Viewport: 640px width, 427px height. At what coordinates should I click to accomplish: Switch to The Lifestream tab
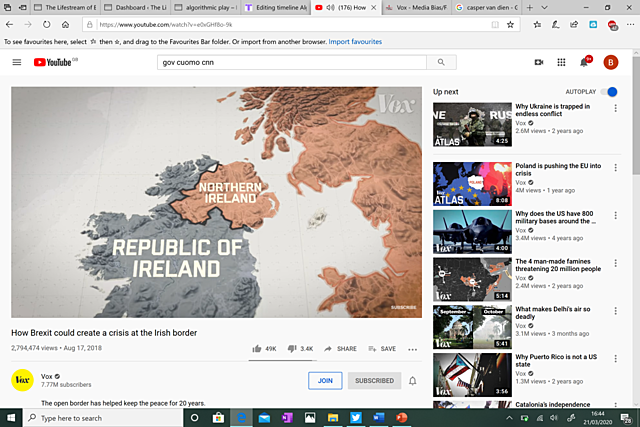point(65,7)
